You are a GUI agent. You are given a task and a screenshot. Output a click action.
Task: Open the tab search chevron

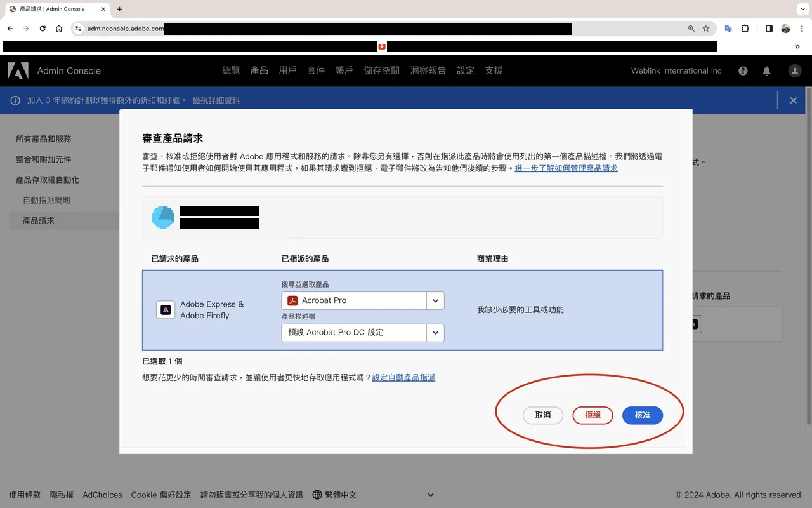click(802, 9)
